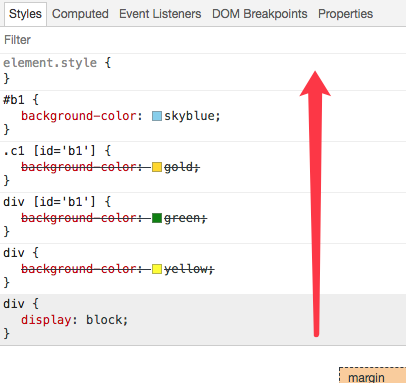Click the yellow color swatch
The width and height of the screenshot is (406, 383).
tap(157, 269)
